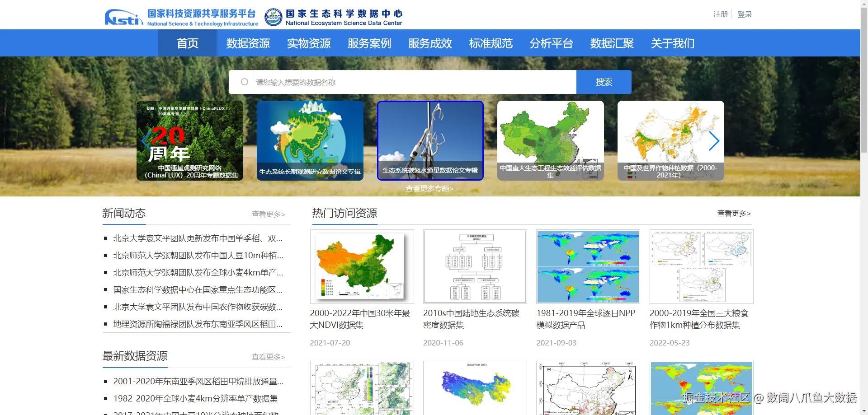868x415 pixels.
Task: Click the date 2022-05-23
Action: pos(670,343)
